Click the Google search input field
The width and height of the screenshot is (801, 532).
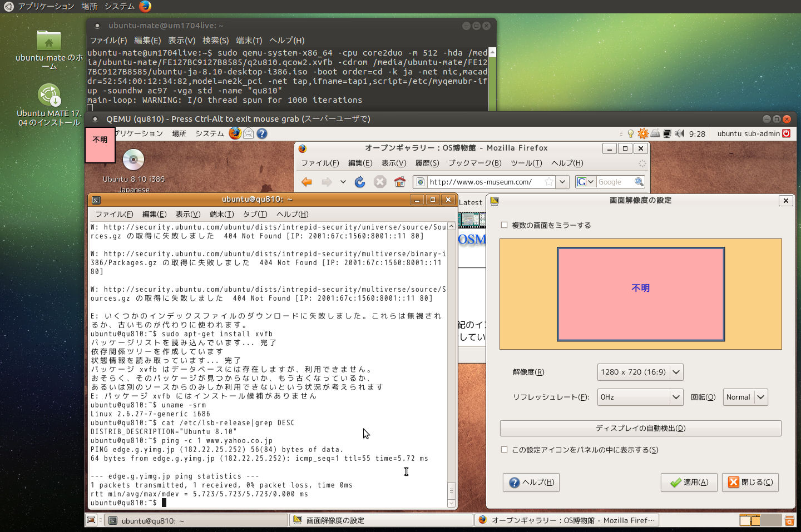click(615, 182)
